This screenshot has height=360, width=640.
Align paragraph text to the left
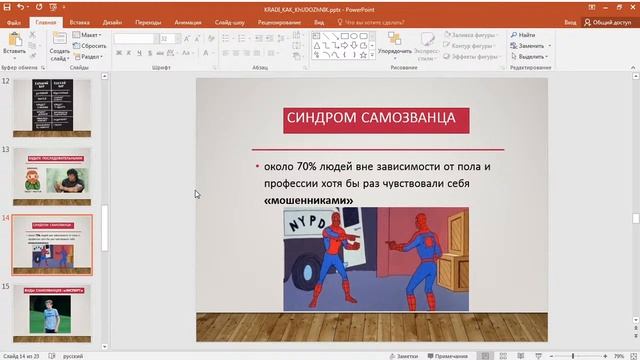(x=226, y=53)
